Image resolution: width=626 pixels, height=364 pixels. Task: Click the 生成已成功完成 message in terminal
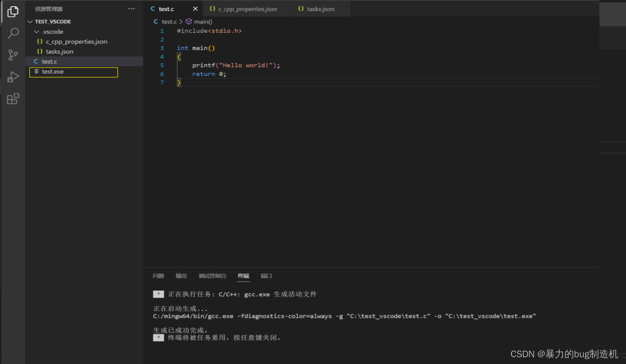tap(181, 330)
